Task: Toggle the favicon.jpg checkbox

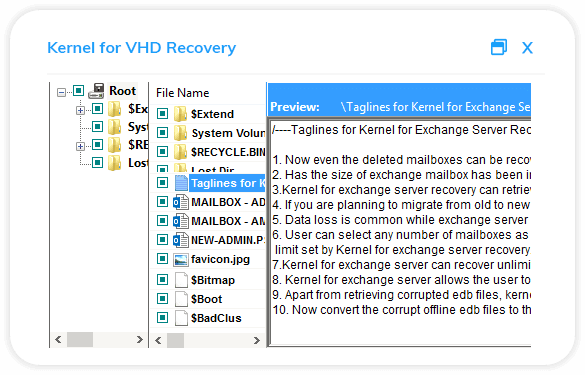Action: [162, 259]
